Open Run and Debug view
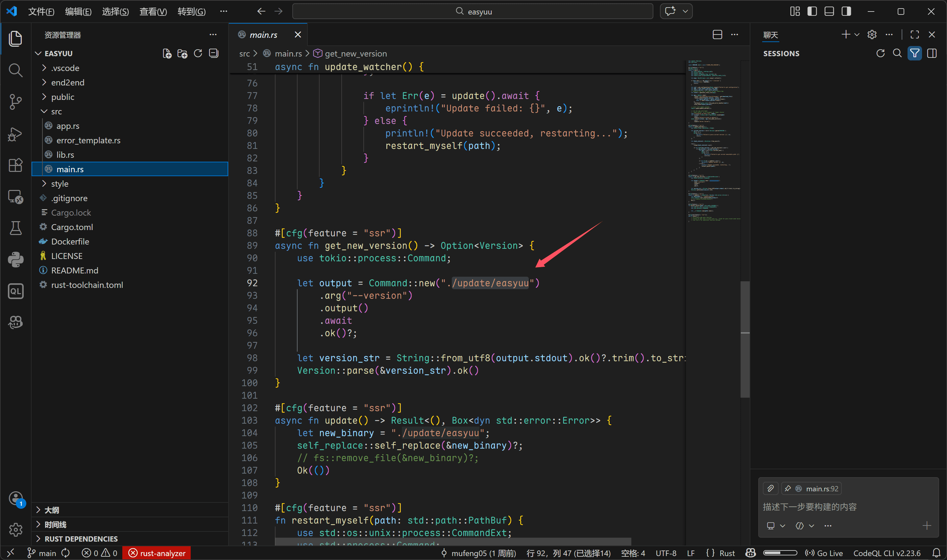The width and height of the screenshot is (947, 560). [x=15, y=134]
